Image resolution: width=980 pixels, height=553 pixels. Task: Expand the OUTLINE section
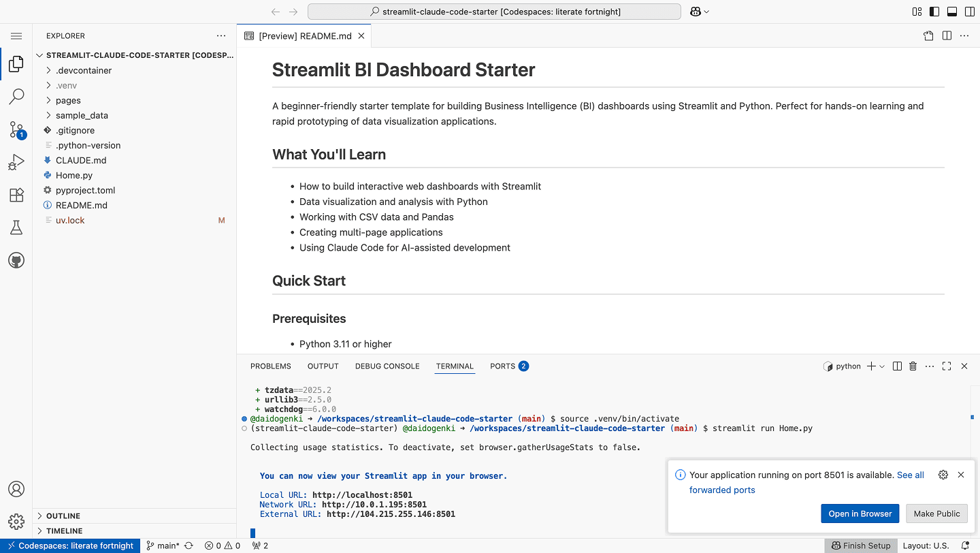click(x=63, y=516)
